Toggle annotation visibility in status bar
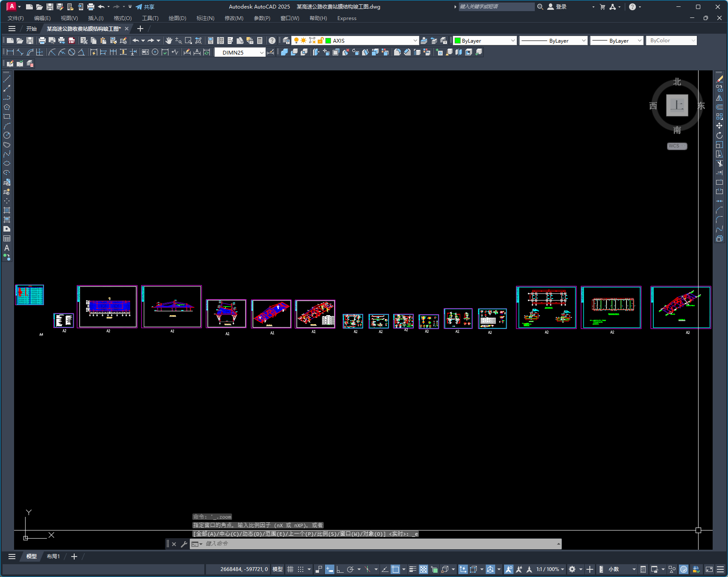The image size is (728, 577). tap(509, 569)
